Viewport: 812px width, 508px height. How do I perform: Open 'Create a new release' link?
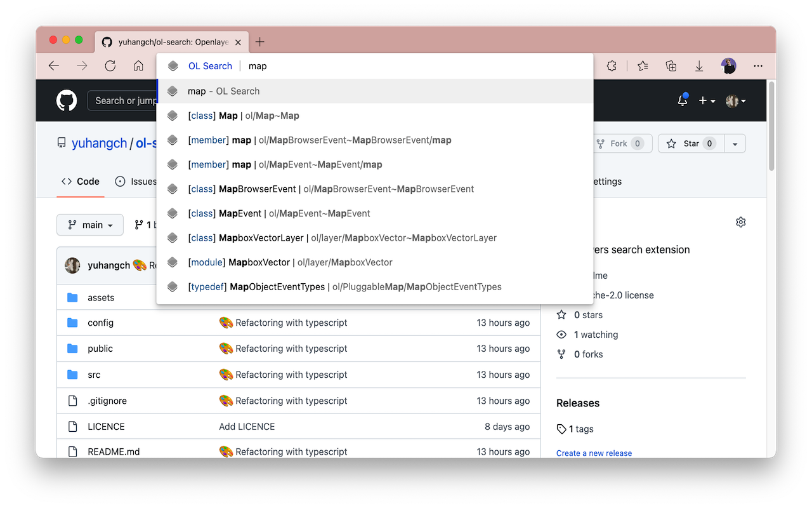coord(594,453)
